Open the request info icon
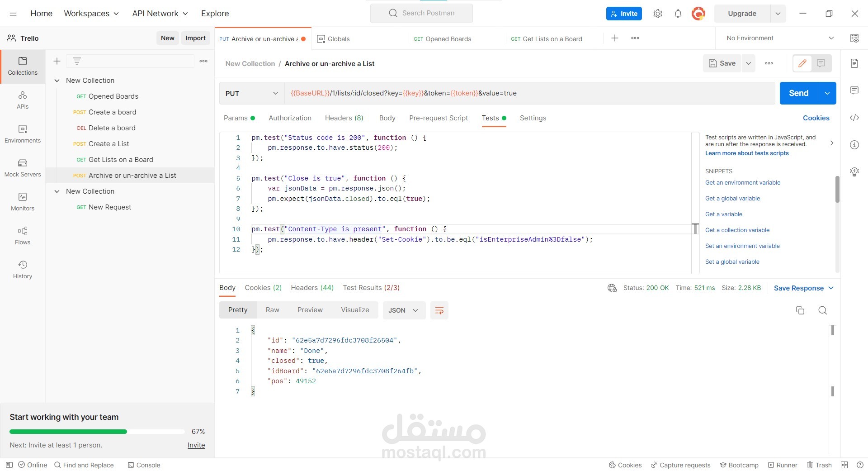868x471 pixels. [854, 145]
